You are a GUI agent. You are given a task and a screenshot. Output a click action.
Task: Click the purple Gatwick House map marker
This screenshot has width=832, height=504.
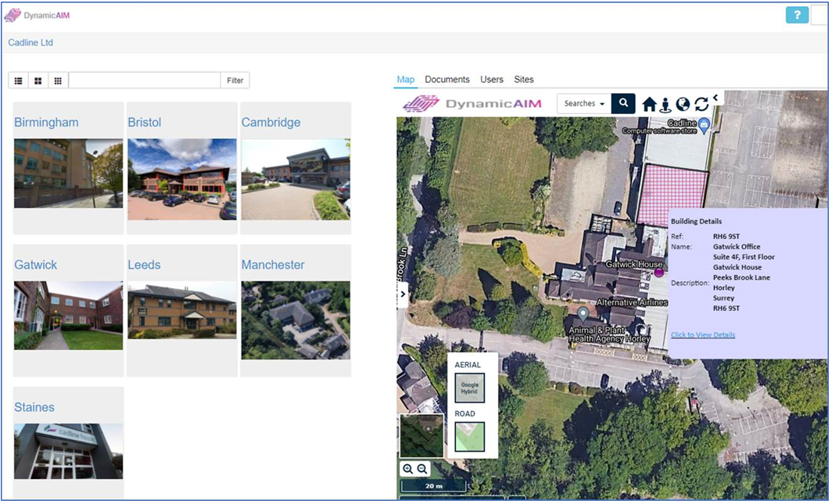pos(659,273)
